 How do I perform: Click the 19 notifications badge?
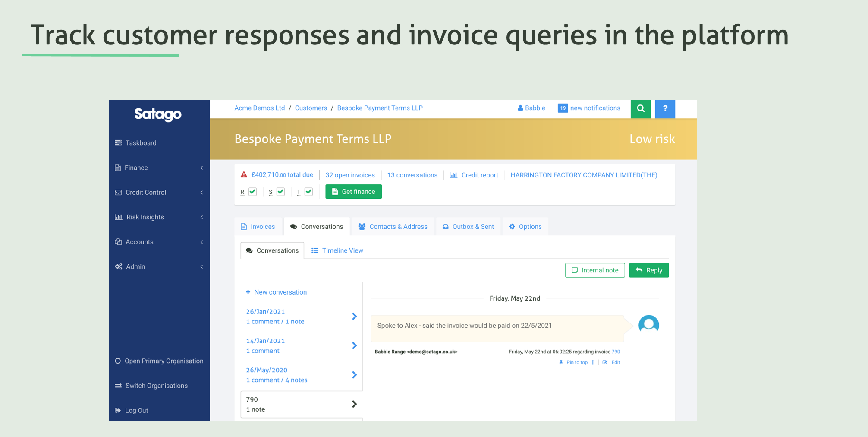tap(563, 108)
